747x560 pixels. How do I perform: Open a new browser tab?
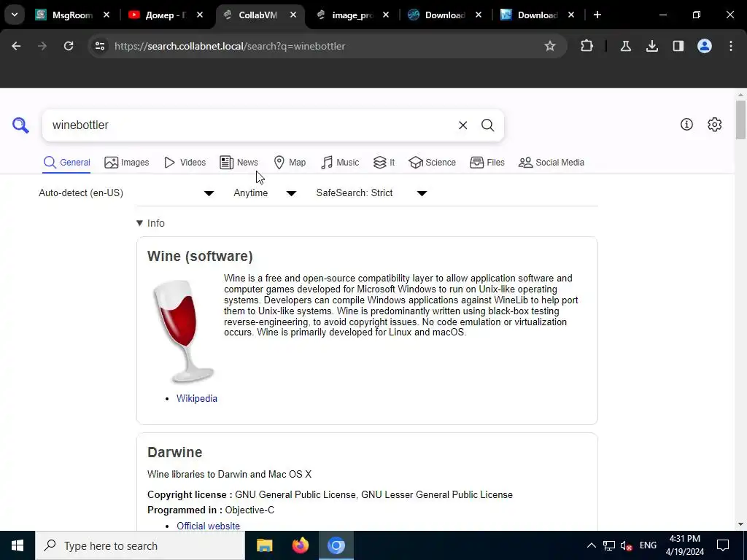(x=597, y=15)
